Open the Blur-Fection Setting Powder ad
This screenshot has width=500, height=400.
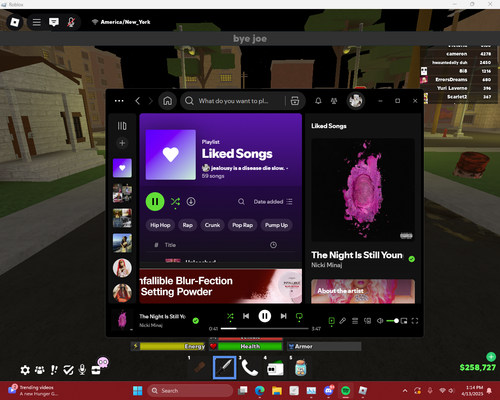(x=221, y=286)
